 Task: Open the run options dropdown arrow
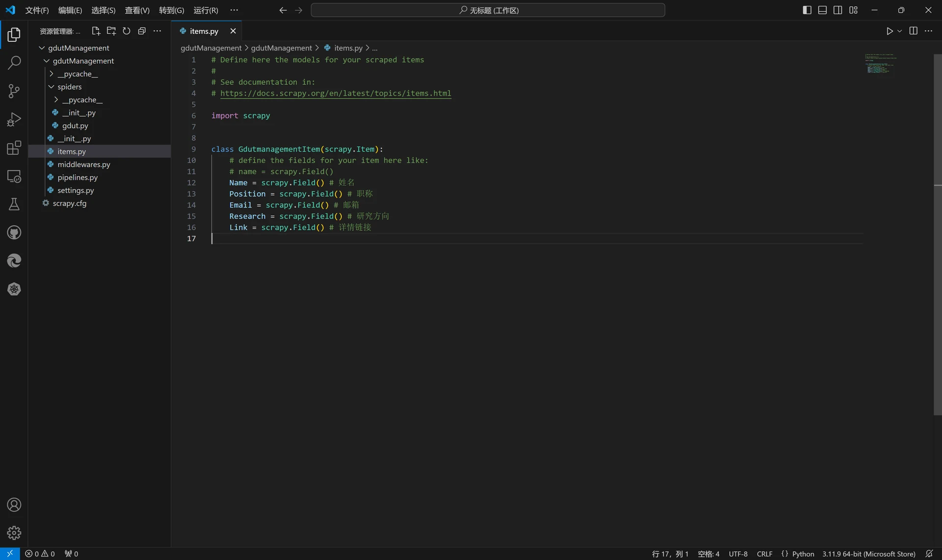click(900, 31)
